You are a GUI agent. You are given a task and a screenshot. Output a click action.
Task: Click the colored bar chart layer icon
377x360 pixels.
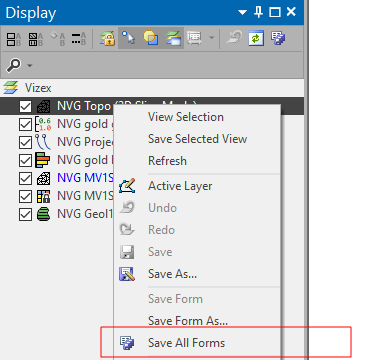coord(43,160)
